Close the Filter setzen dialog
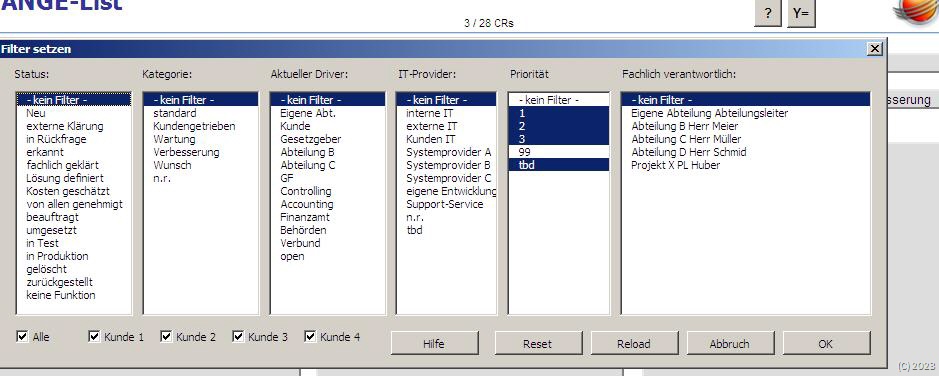 [875, 49]
